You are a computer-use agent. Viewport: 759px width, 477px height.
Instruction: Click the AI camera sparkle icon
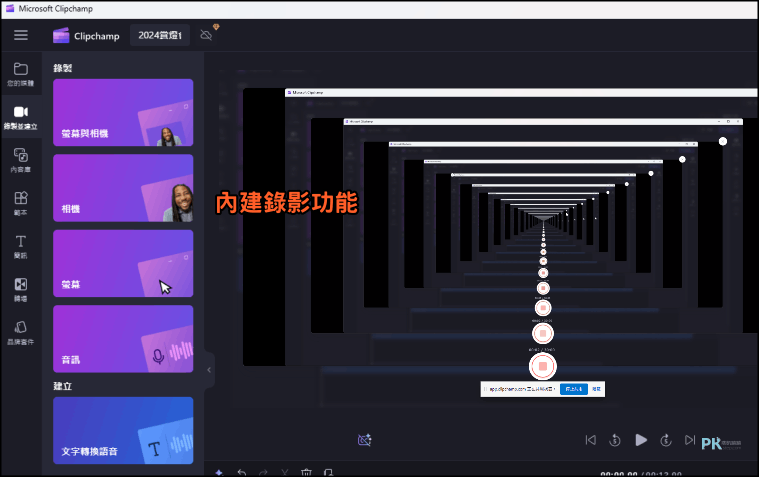tap(364, 440)
